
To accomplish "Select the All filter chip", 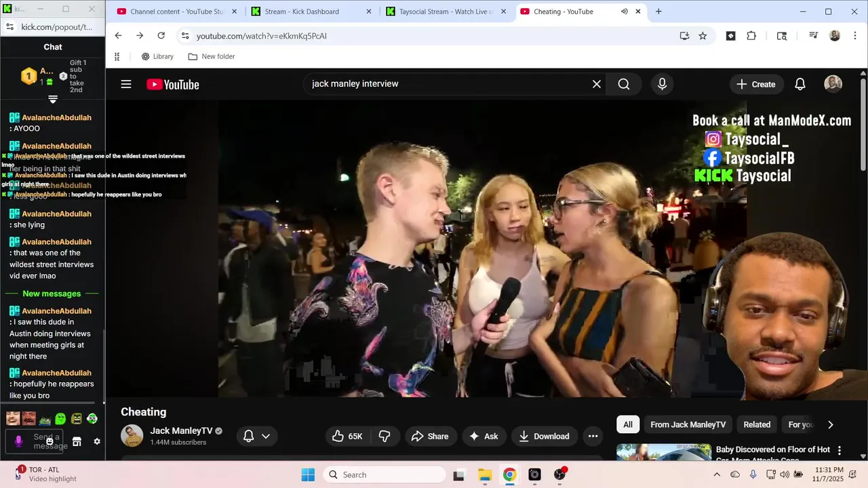I will click(x=628, y=425).
